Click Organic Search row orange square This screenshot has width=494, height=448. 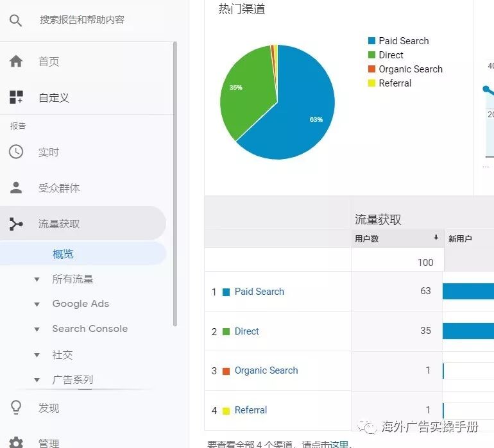click(x=226, y=371)
